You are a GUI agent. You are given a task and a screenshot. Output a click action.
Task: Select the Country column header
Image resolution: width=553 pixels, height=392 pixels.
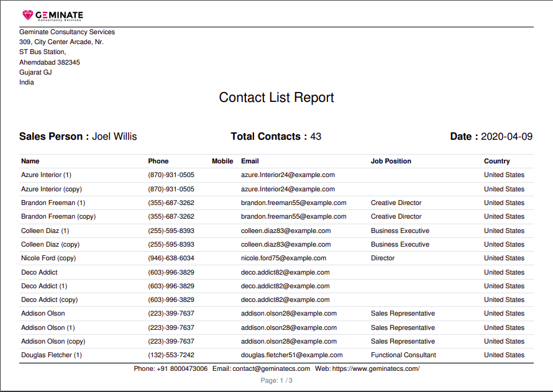pos(496,161)
